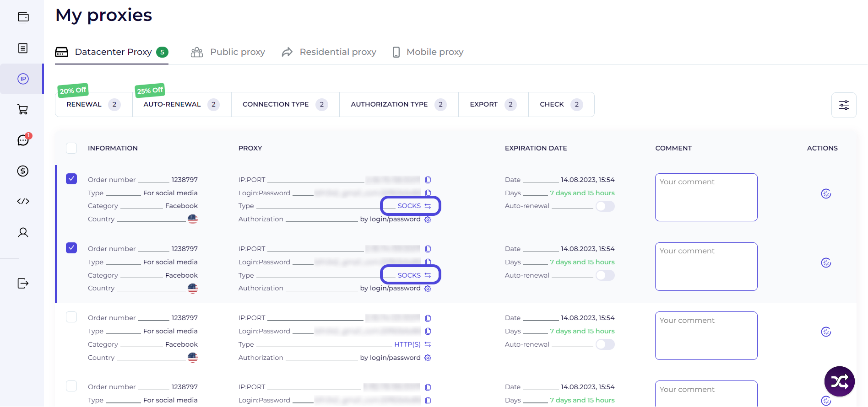868x407 pixels.
Task: Copy IP:PORT of first proxy
Action: [x=428, y=180]
